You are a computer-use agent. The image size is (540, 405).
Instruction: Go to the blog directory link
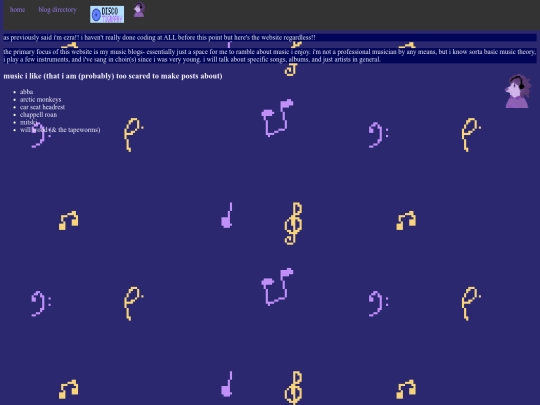57,10
